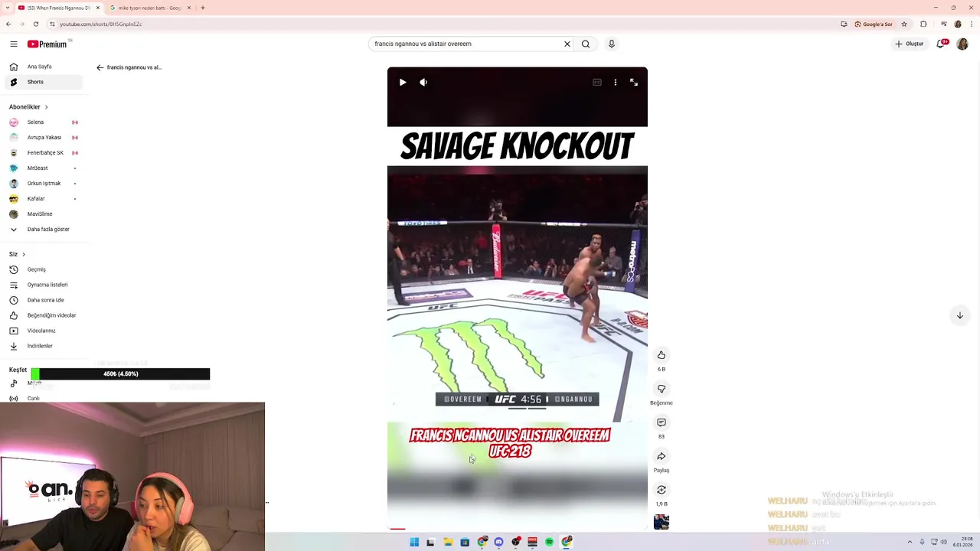Open the Windows Start menu
Viewport: 980px width, 551px height.
point(414,542)
